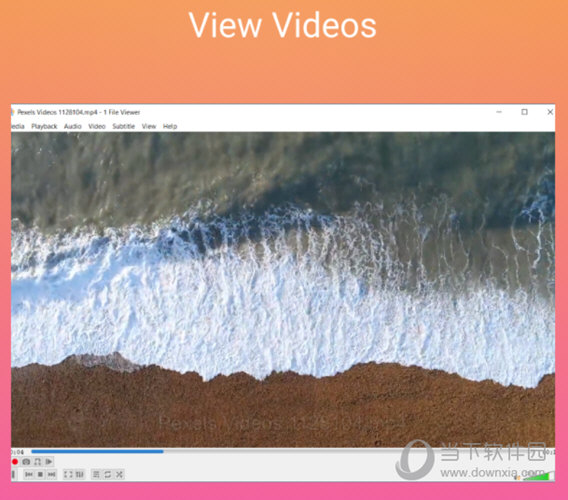Open the Playback menu
The image size is (568, 500).
pyautogui.click(x=44, y=126)
